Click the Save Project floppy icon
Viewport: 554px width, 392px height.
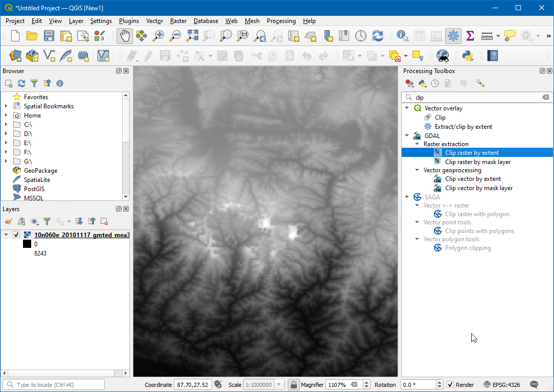pos(49,36)
